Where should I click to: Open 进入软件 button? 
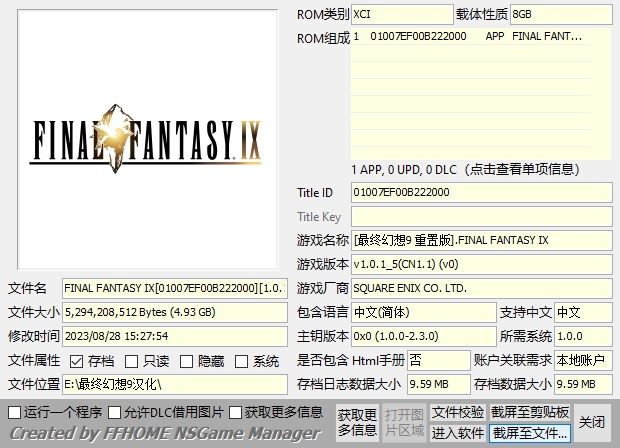click(x=458, y=433)
